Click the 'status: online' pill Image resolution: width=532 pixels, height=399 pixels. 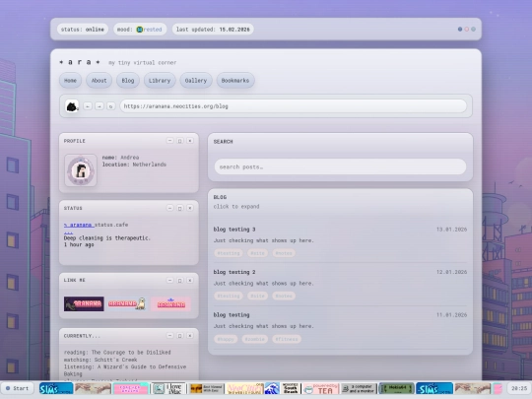(83, 30)
